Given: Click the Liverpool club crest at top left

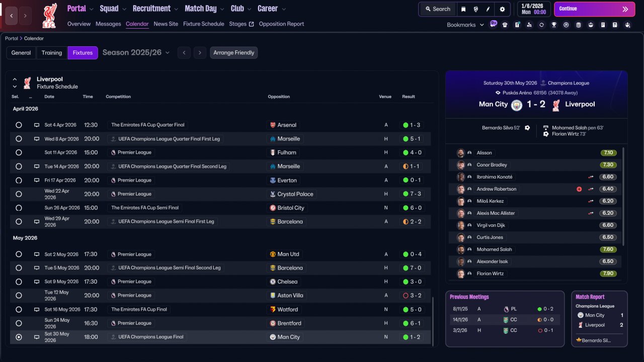Looking at the screenshot, I should tap(49, 15).
